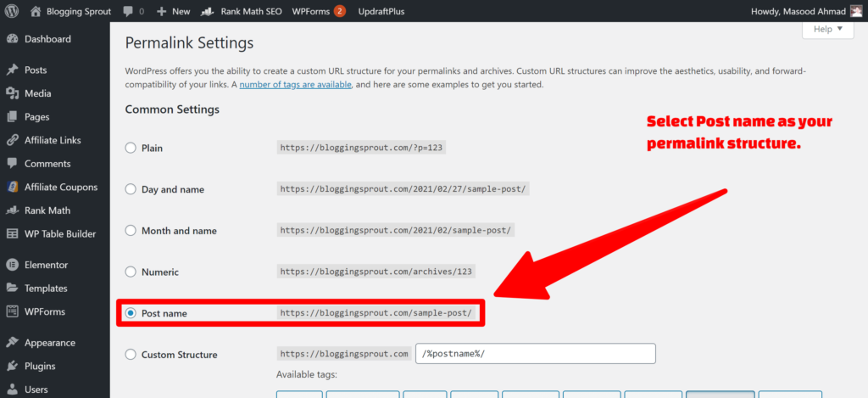This screenshot has width=868, height=398.
Task: Open the New content menu in admin bar
Action: tap(173, 11)
